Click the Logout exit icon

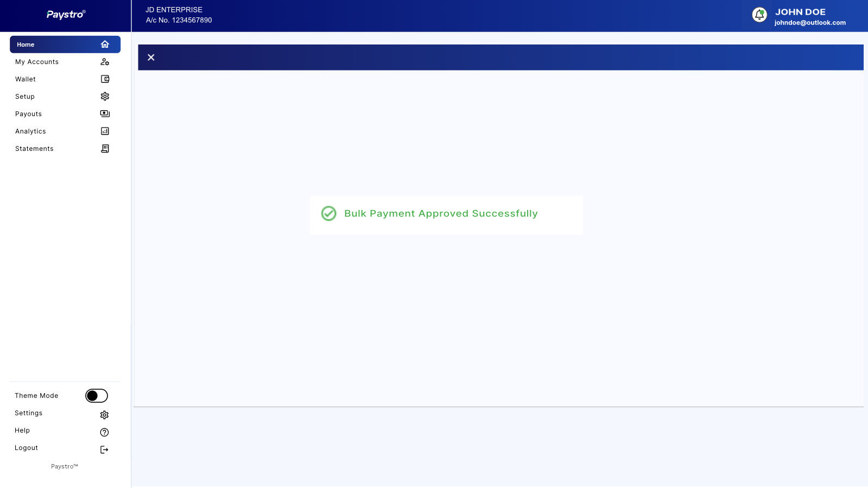pyautogui.click(x=104, y=450)
